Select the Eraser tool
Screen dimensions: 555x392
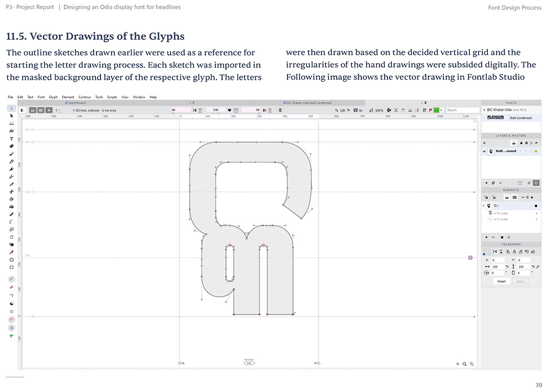[11, 146]
